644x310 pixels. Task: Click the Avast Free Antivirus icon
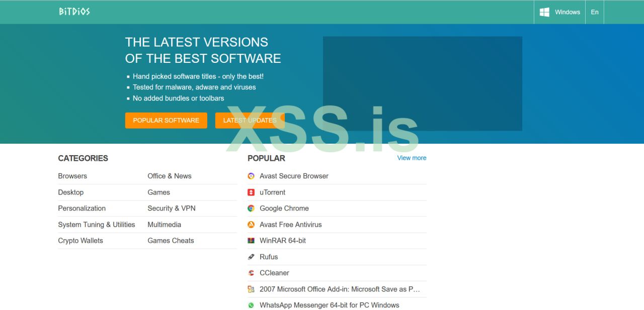pos(251,225)
